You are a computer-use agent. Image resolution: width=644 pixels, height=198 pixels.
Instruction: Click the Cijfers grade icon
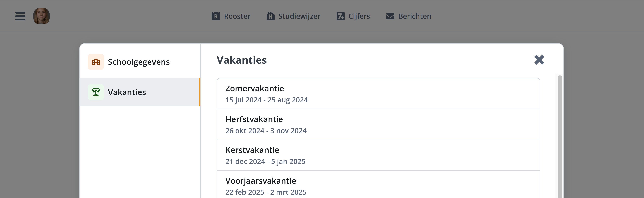[341, 16]
